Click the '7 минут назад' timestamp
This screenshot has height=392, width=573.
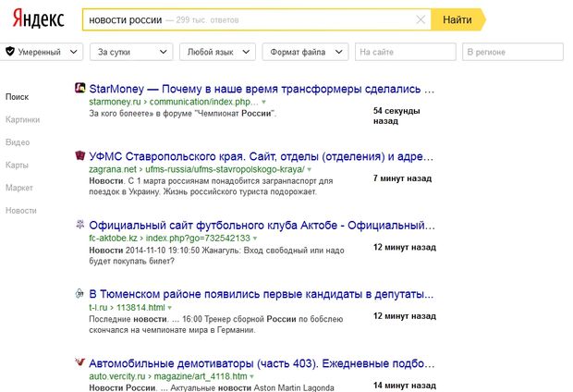tap(402, 178)
